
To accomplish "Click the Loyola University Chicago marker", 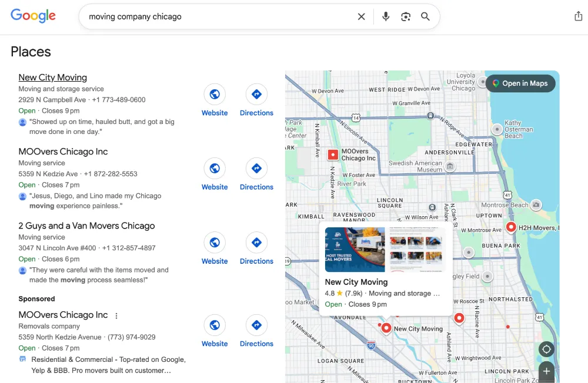I will [x=483, y=81].
